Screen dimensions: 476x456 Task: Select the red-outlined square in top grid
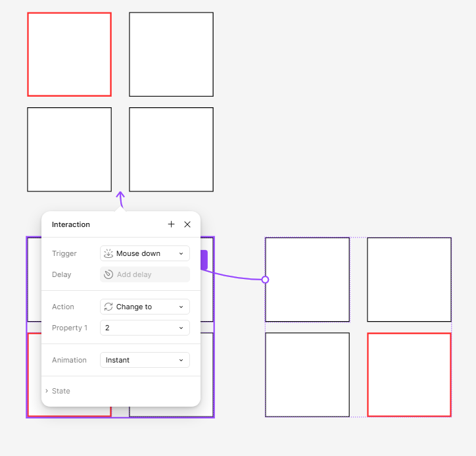[x=70, y=55]
